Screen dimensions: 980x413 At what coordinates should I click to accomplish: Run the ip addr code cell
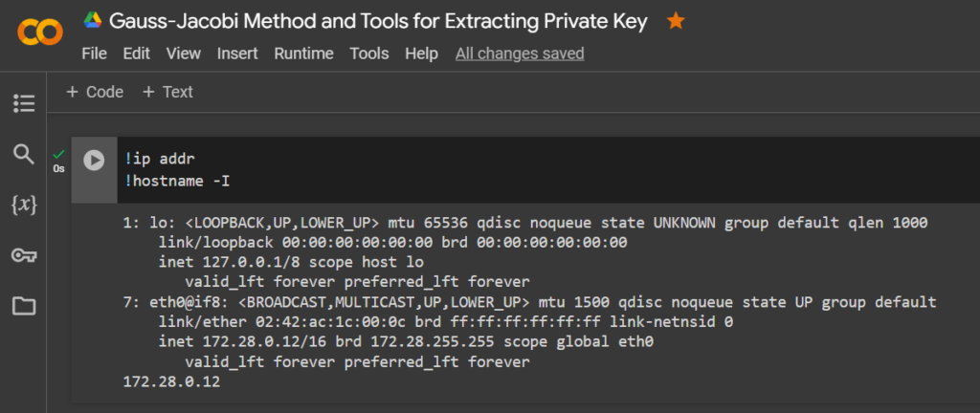pos(95,161)
